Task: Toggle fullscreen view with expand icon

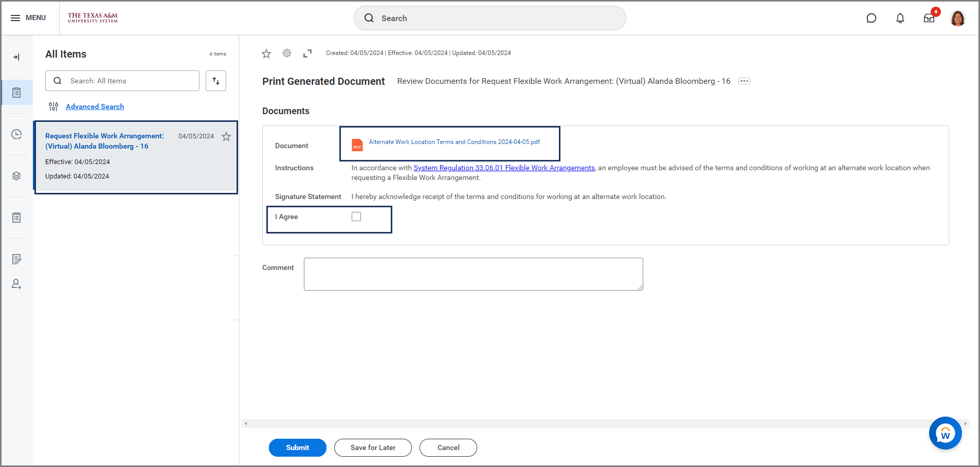Action: (307, 53)
